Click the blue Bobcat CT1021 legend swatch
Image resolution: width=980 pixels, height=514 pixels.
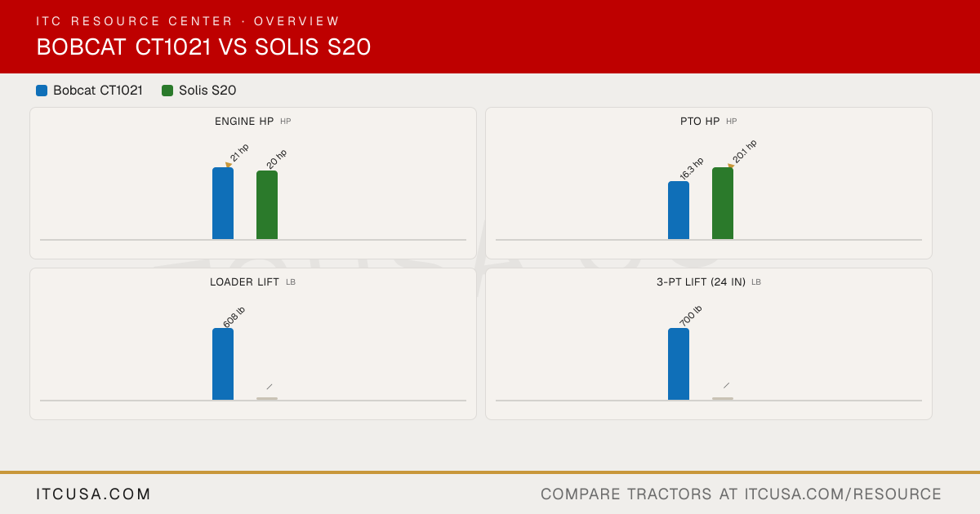click(x=42, y=91)
